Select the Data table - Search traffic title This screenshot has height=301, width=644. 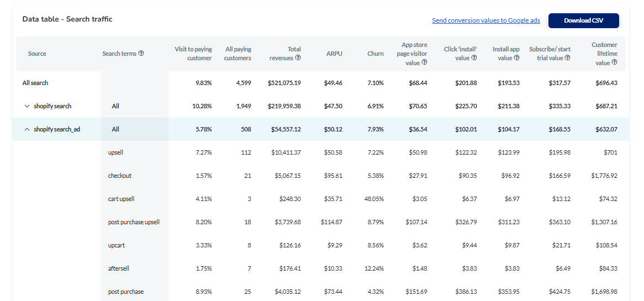(x=67, y=19)
